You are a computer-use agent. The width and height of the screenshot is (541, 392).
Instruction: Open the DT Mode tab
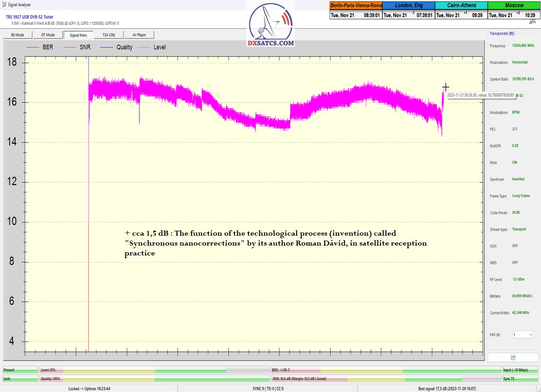coord(48,35)
